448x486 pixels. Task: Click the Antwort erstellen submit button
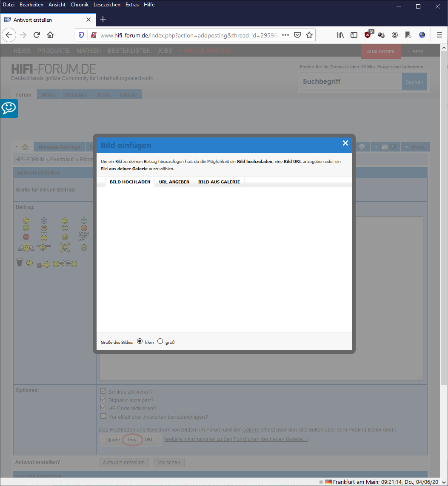(124, 462)
